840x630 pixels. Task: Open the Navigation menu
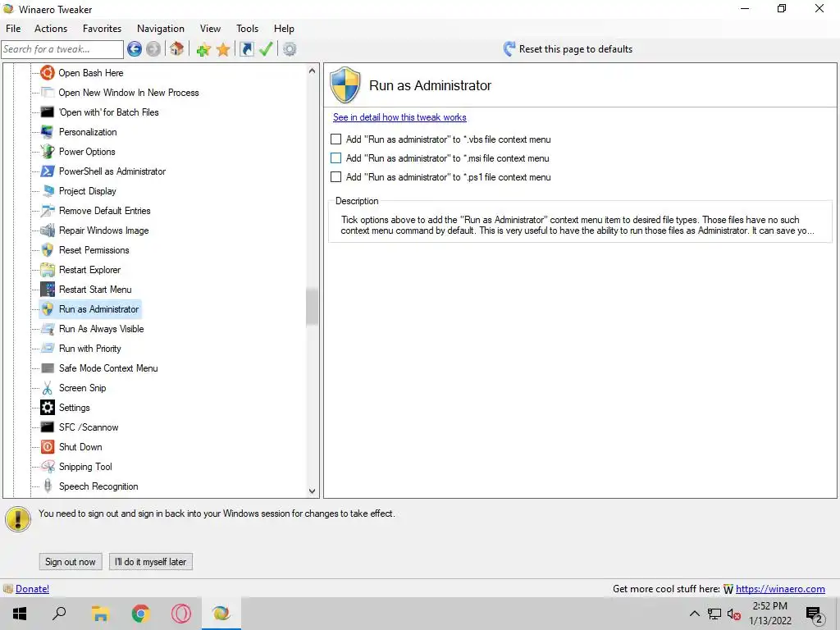click(x=161, y=29)
